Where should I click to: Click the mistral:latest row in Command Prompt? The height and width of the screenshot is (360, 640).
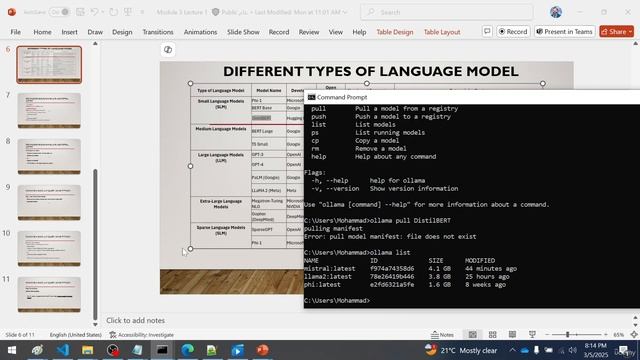tap(410, 269)
